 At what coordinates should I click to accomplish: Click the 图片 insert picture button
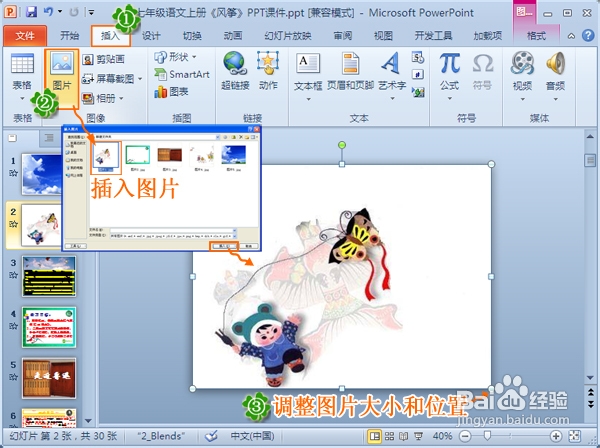(x=62, y=79)
